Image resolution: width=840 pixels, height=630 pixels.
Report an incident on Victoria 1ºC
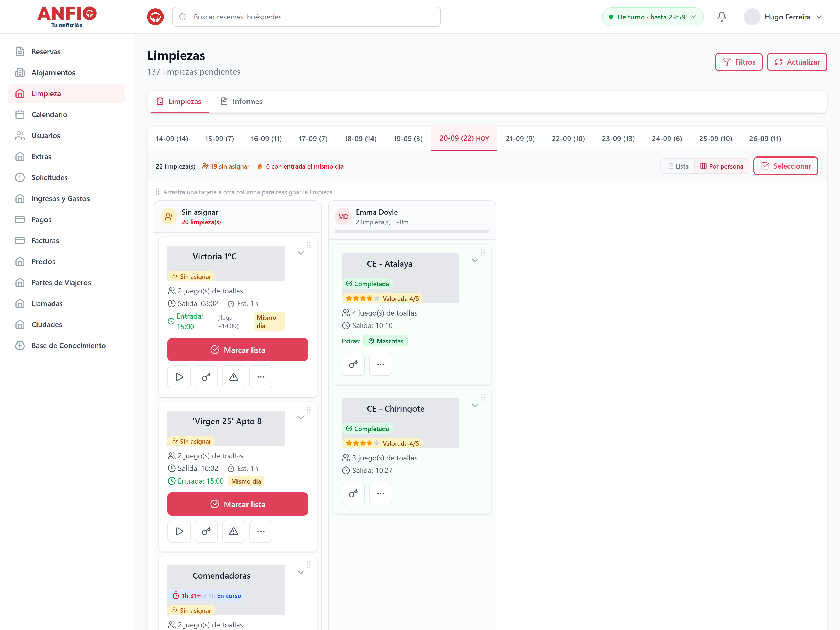point(234,377)
